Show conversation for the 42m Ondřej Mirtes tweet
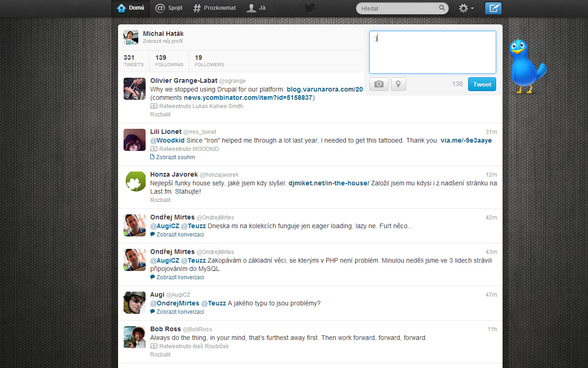This screenshot has width=588, height=368. point(180,235)
